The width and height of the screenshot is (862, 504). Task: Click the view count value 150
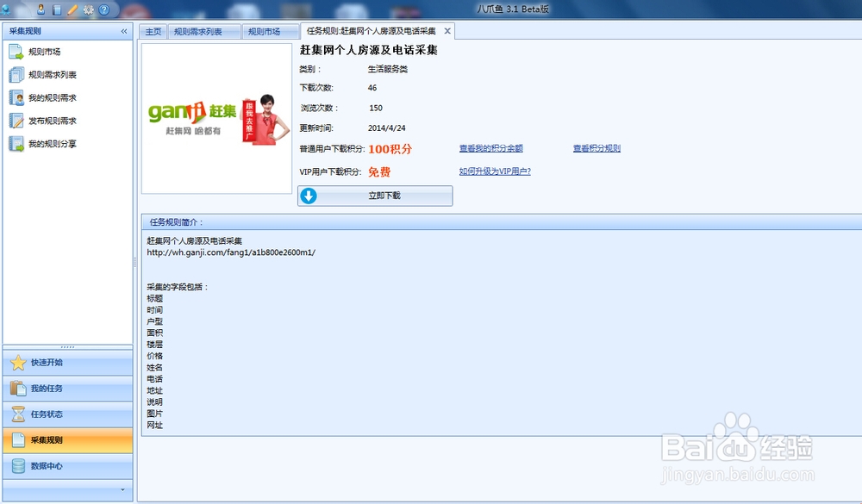coord(376,109)
